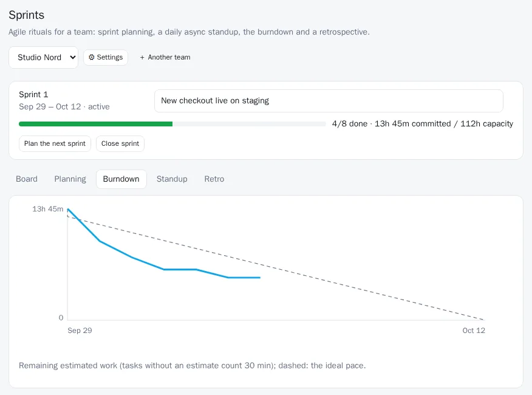Open the Studio Nord team dropdown

click(44, 57)
